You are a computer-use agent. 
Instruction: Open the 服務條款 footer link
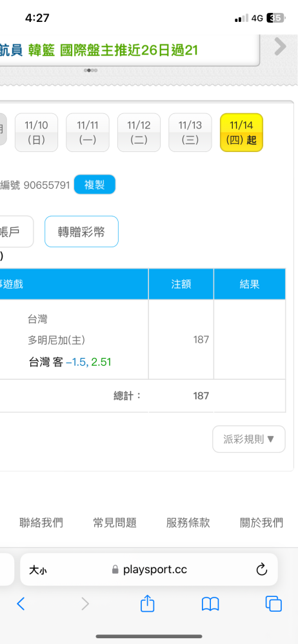(188, 523)
